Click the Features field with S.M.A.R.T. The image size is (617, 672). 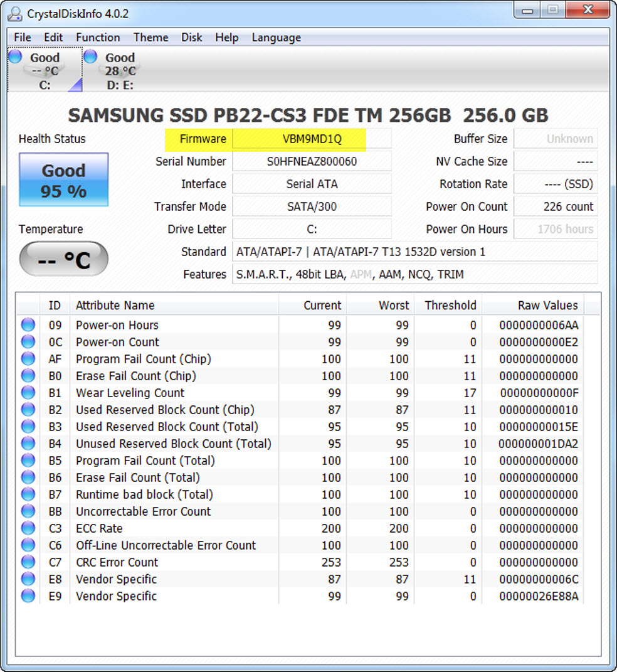[414, 274]
